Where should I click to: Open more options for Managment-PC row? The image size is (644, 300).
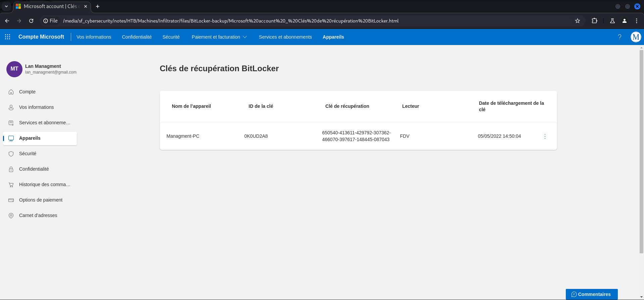545,136
